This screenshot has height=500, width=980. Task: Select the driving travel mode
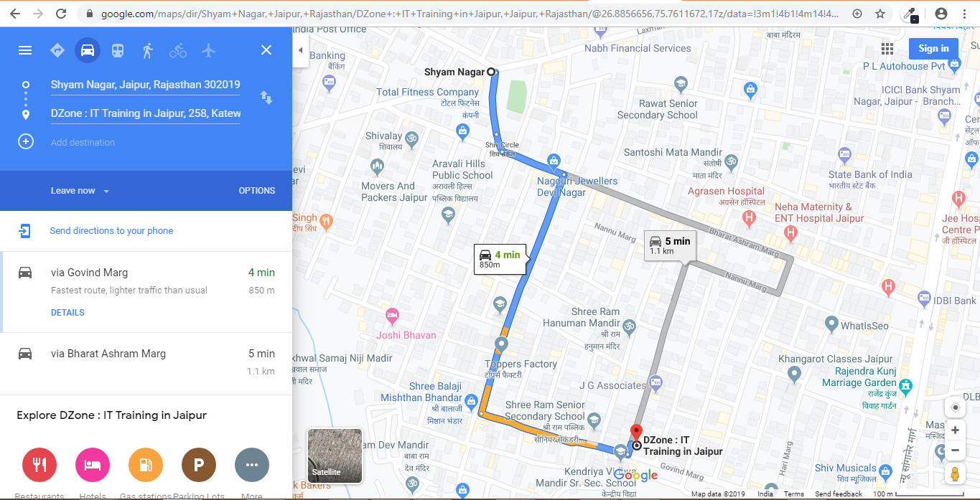coord(87,50)
